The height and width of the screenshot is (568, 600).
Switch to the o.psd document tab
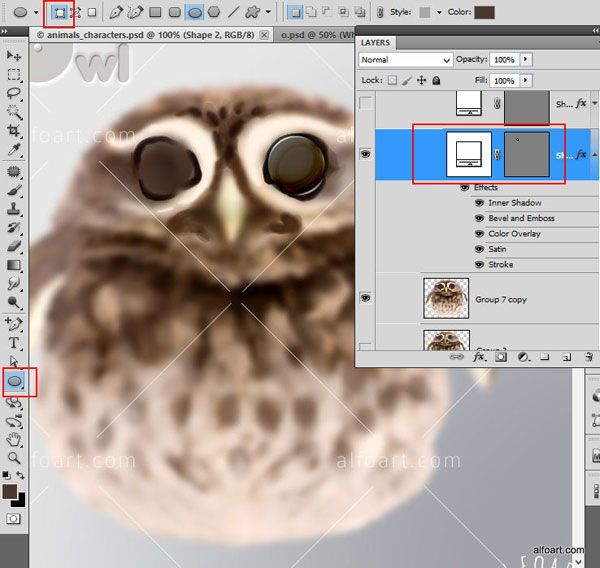317,35
